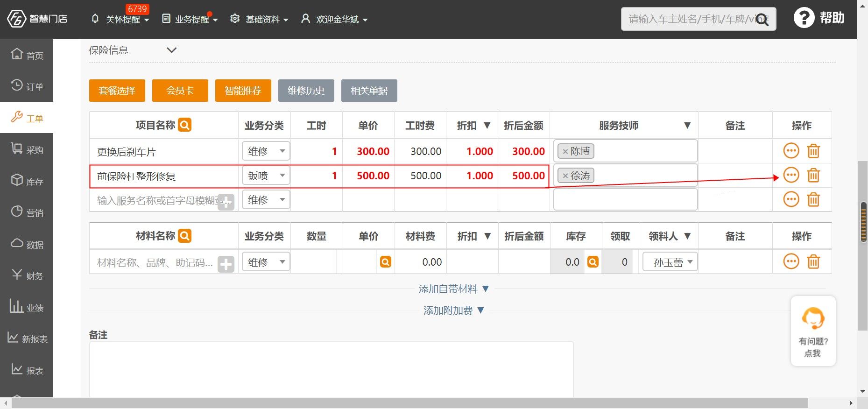Open 报表 reports section
Screen dimensions: 868x409
27,370
